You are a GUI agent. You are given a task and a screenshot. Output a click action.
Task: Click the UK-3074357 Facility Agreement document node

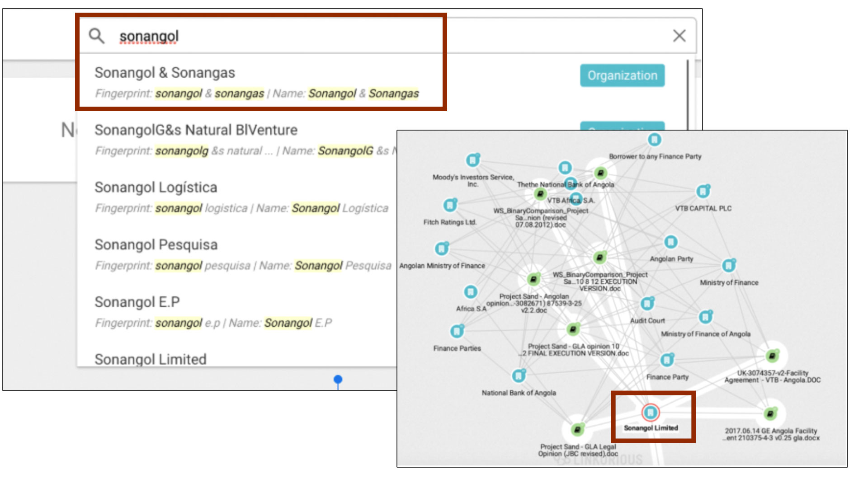tap(772, 356)
